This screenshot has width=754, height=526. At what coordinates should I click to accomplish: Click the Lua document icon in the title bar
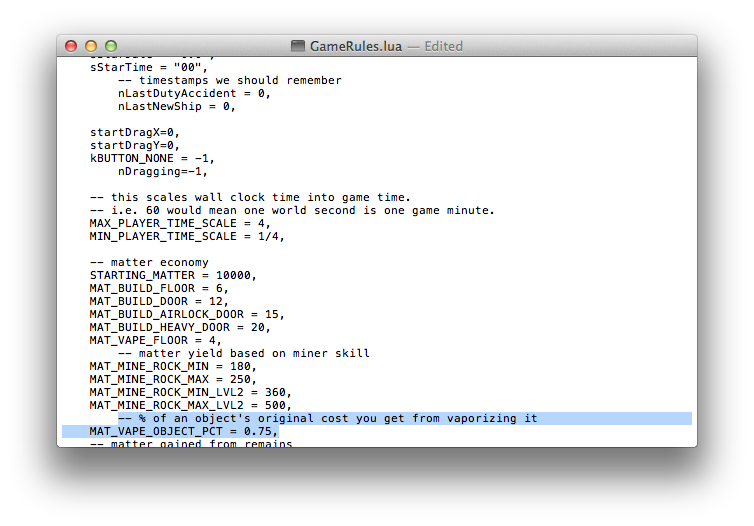[x=298, y=46]
